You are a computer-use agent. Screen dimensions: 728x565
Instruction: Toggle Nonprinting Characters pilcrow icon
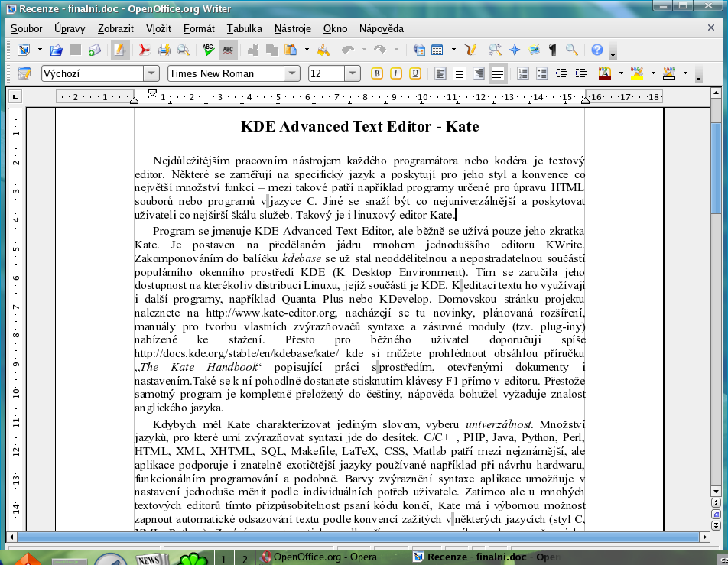click(552, 50)
